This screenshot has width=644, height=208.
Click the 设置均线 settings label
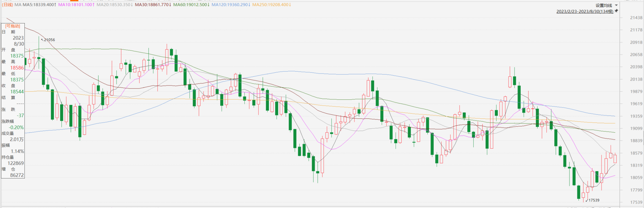tap(604, 5)
